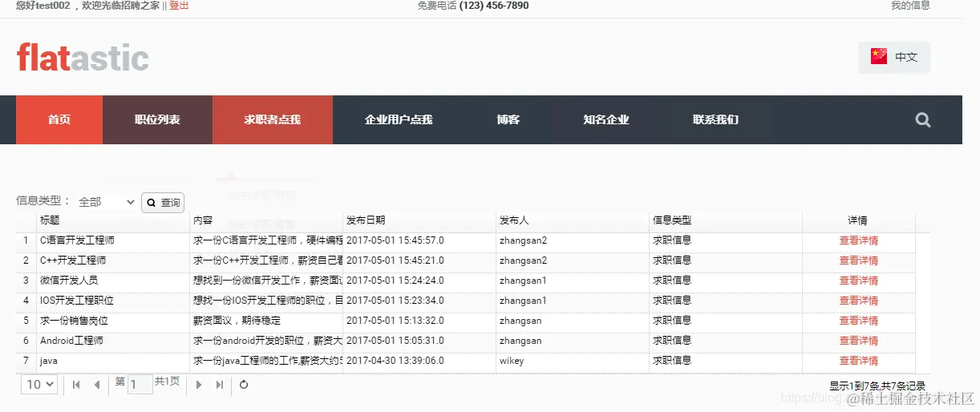
Task: Click the date 2017-05-01 15:45:57.0
Action: click(395, 240)
